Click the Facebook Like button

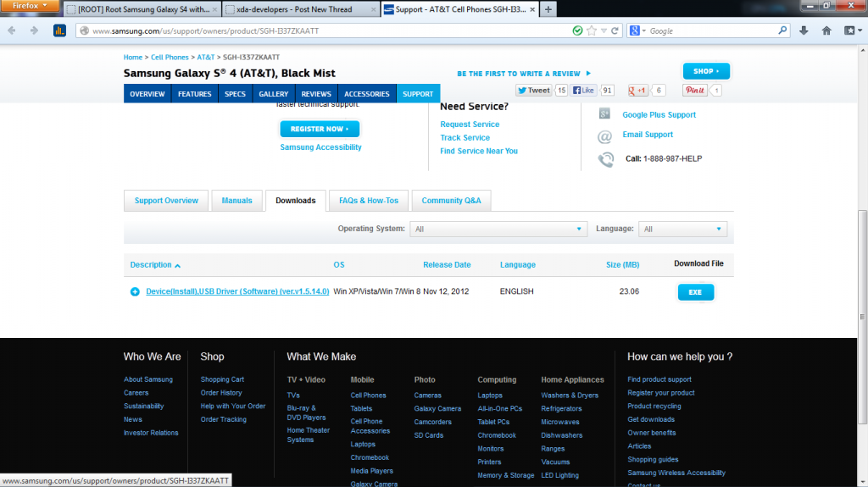pyautogui.click(x=583, y=91)
